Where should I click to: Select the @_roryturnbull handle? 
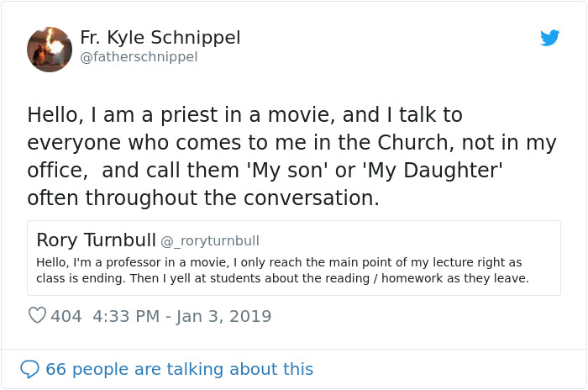point(209,241)
